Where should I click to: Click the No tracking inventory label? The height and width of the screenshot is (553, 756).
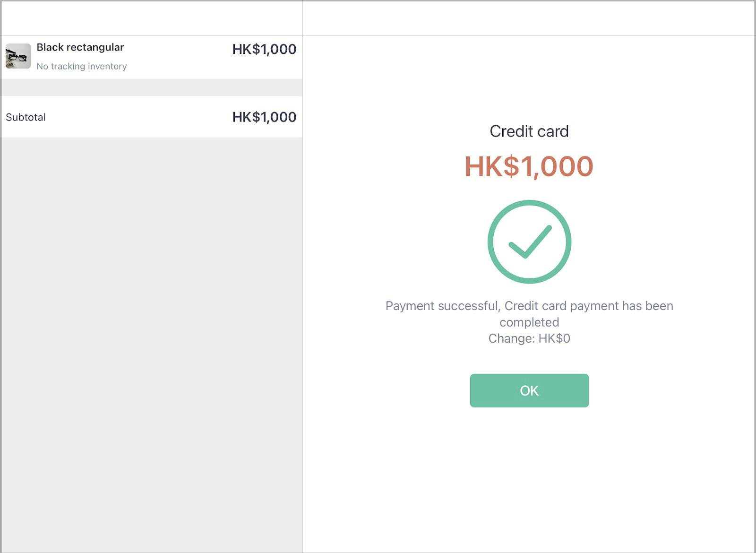tap(82, 66)
